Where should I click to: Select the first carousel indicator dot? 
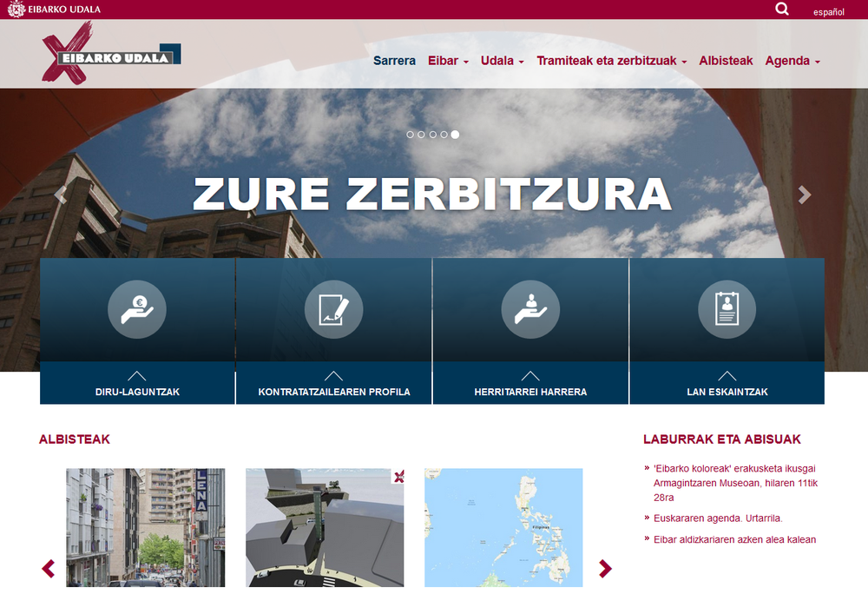[x=411, y=135]
